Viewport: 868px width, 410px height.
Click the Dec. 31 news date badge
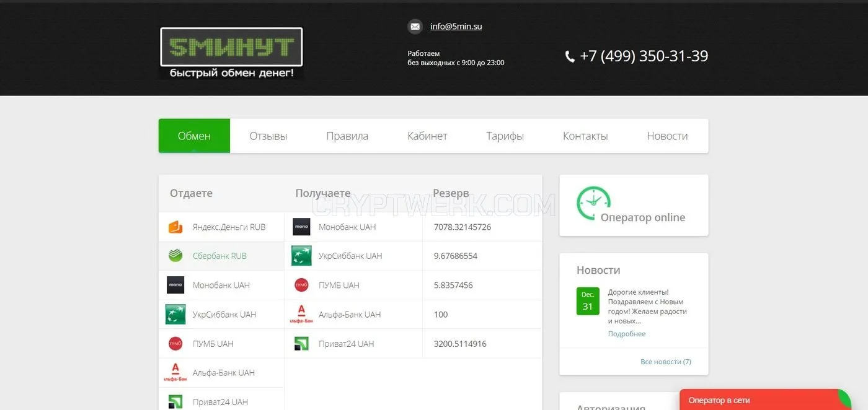click(x=588, y=301)
